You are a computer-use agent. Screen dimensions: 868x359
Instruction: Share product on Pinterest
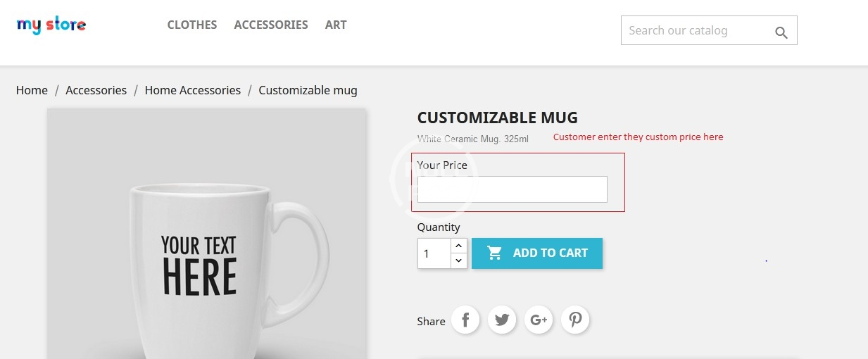click(575, 320)
